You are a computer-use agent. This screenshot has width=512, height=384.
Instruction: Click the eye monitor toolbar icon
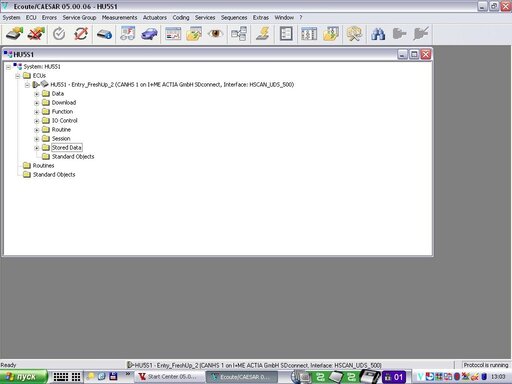point(215,33)
